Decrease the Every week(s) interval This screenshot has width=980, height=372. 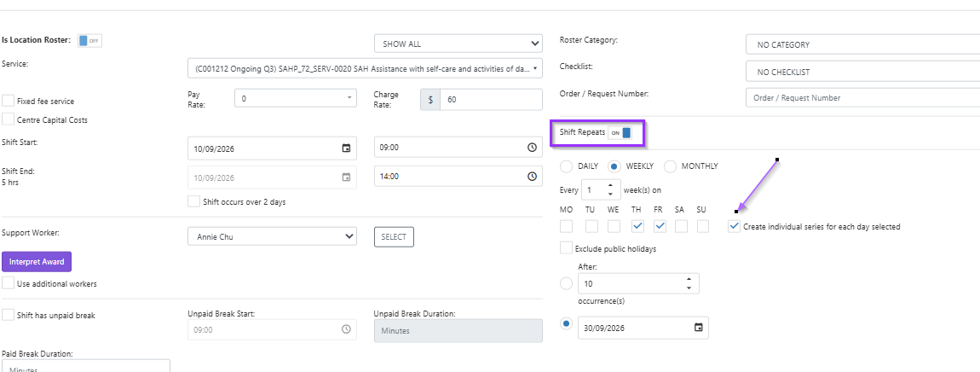tap(610, 193)
